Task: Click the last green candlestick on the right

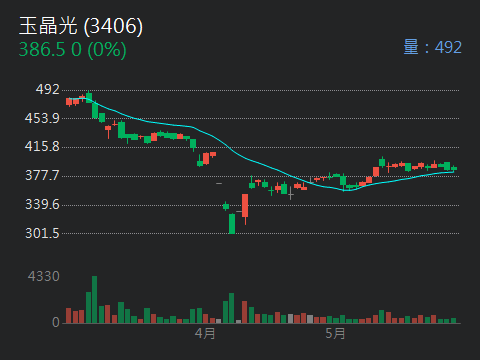Action: tap(454, 169)
